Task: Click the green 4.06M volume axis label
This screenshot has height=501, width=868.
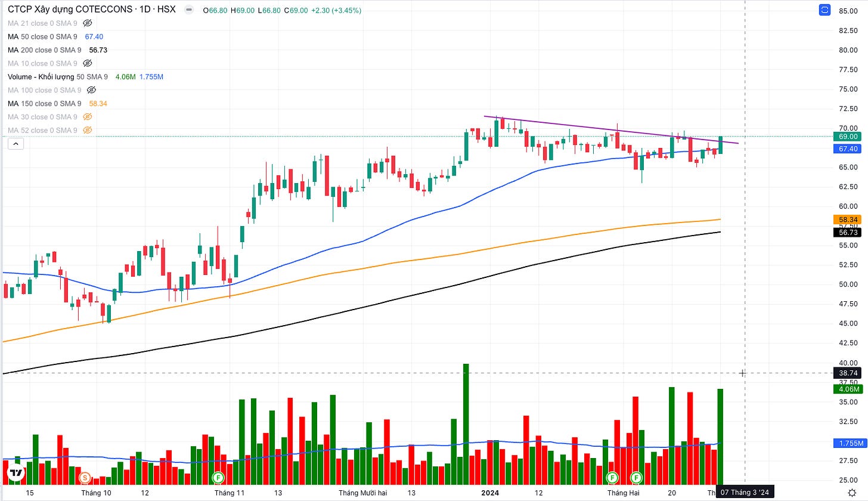Action: [848, 389]
